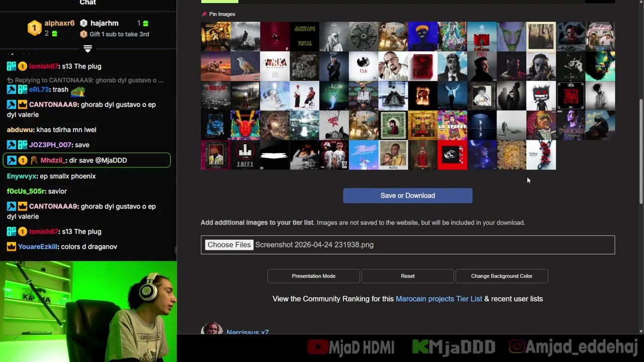Select the orange desert album cover

pyautogui.click(x=215, y=66)
